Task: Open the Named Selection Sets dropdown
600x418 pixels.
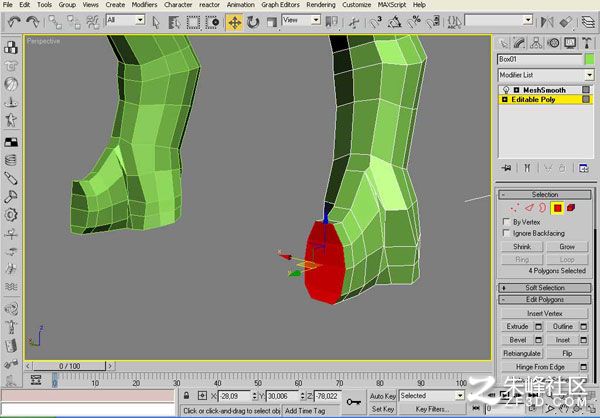Action: (x=499, y=20)
